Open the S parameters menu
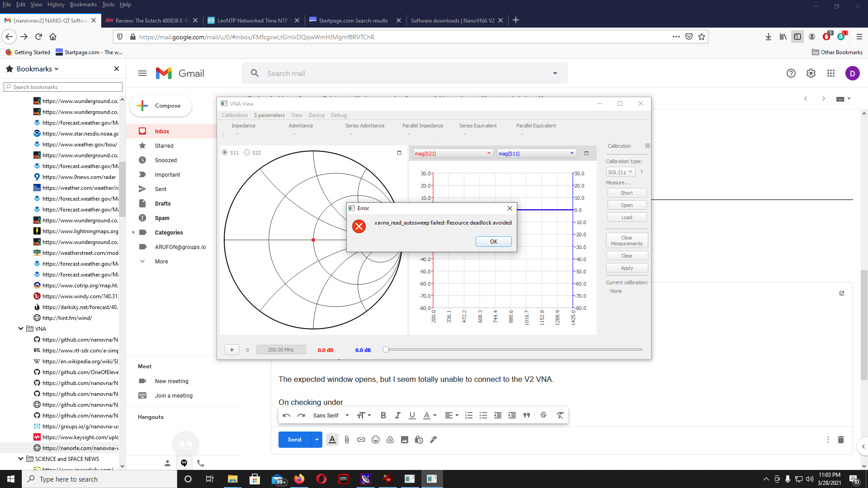 click(x=269, y=115)
